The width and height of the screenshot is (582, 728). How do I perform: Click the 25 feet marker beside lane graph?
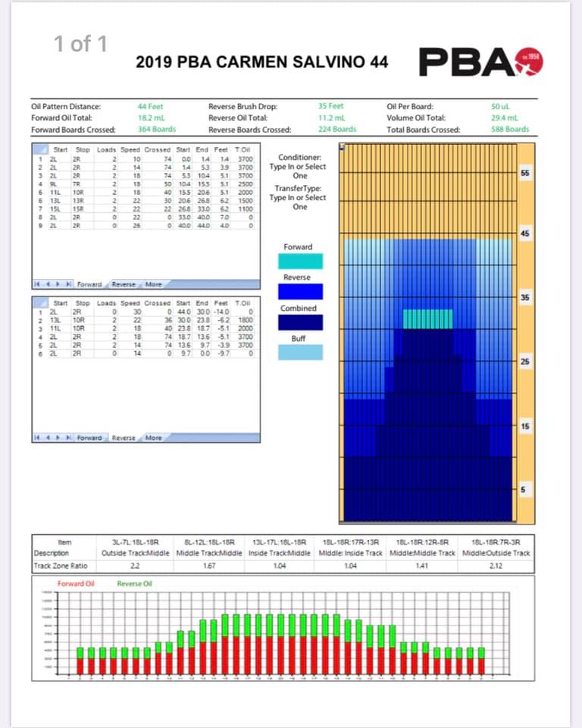(525, 362)
